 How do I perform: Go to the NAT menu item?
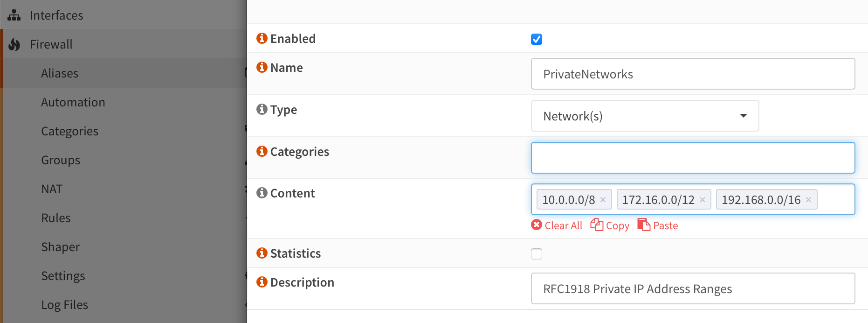pyautogui.click(x=52, y=189)
